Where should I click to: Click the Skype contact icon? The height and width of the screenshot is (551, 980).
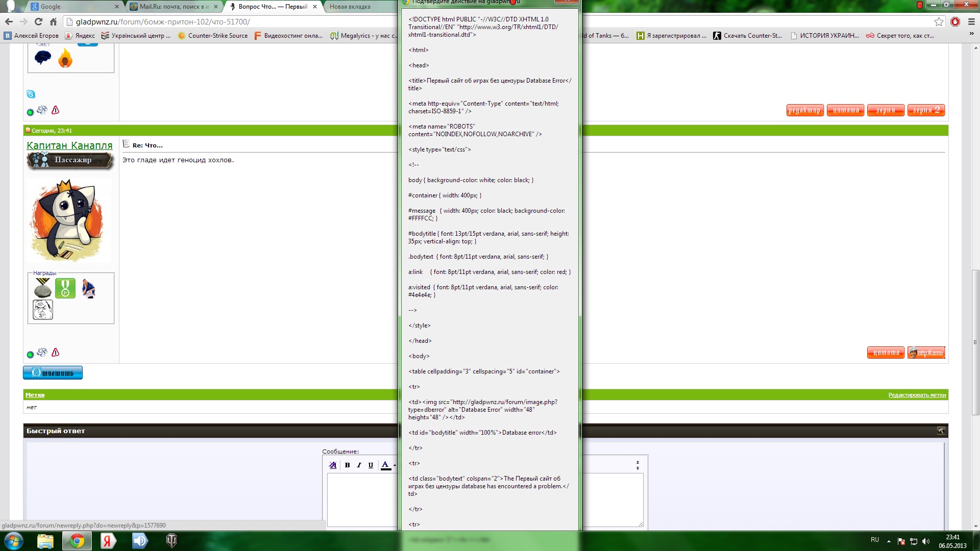[x=31, y=94]
